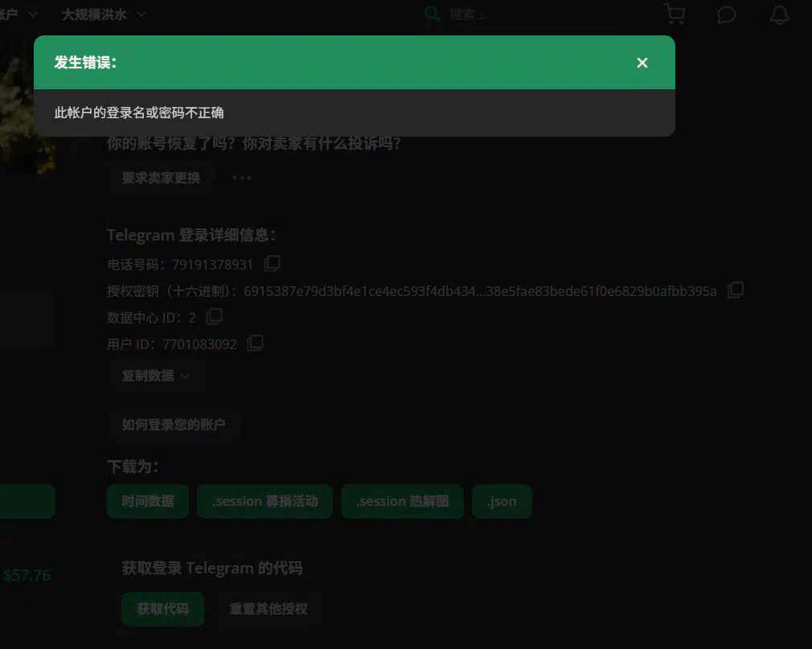Download the .json file
Viewport: 812px width, 649px height.
click(502, 501)
